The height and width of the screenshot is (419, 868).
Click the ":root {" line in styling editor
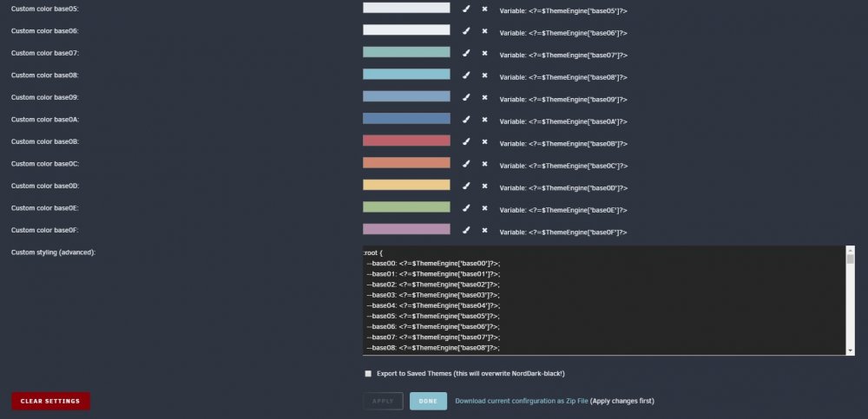pos(373,253)
